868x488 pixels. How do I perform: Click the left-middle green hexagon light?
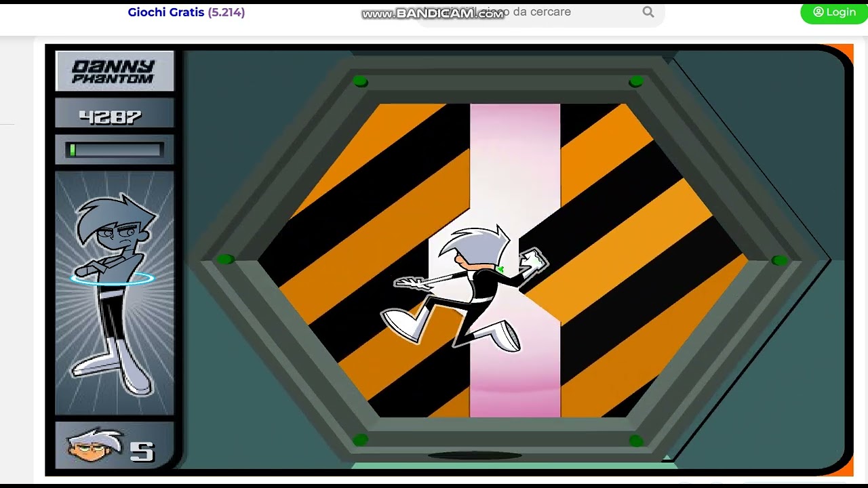(x=225, y=260)
